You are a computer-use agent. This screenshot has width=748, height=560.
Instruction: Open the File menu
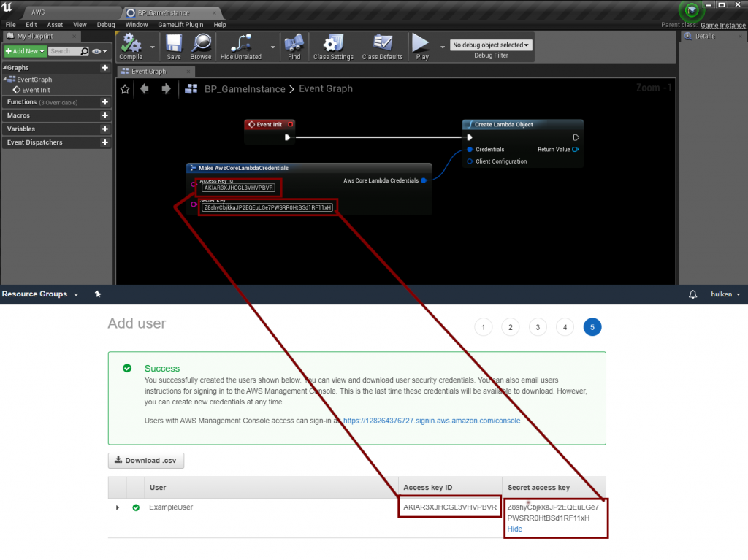(x=10, y=25)
